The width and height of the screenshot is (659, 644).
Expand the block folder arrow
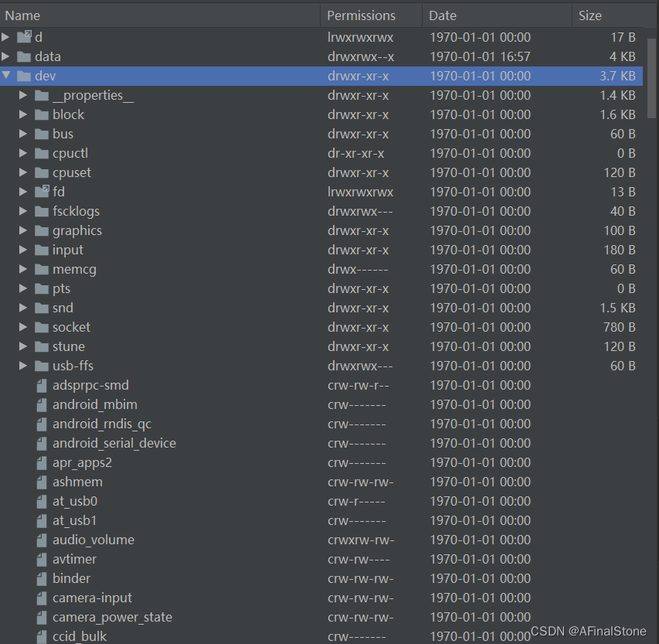pyautogui.click(x=23, y=114)
